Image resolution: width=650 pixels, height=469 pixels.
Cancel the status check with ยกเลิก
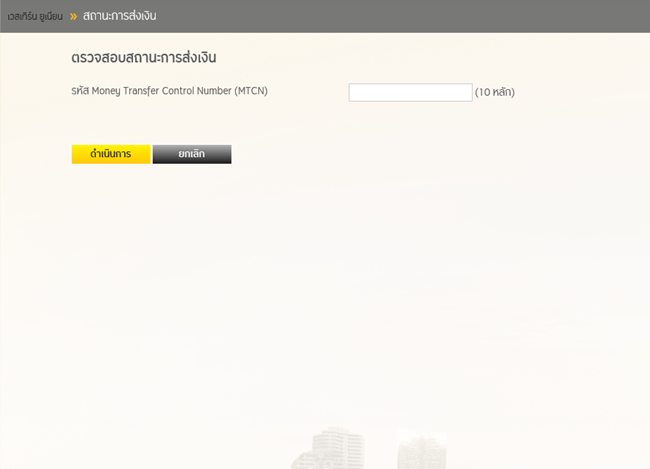click(192, 154)
